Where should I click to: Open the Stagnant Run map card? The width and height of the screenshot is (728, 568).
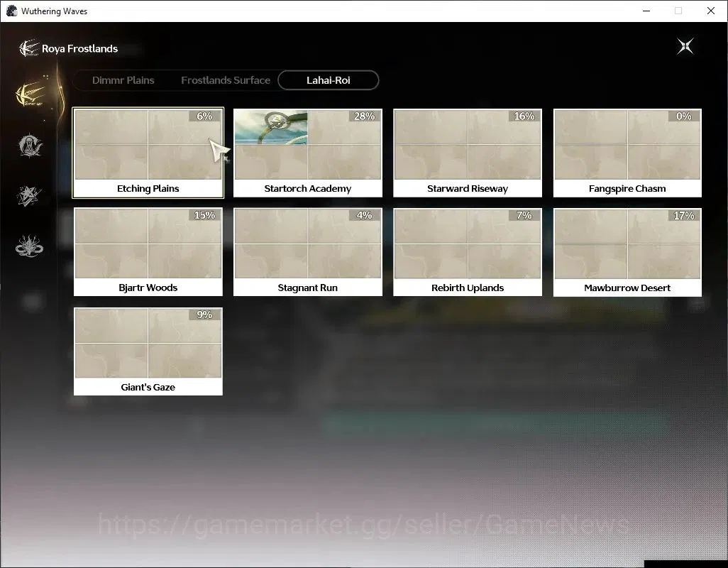[308, 252]
